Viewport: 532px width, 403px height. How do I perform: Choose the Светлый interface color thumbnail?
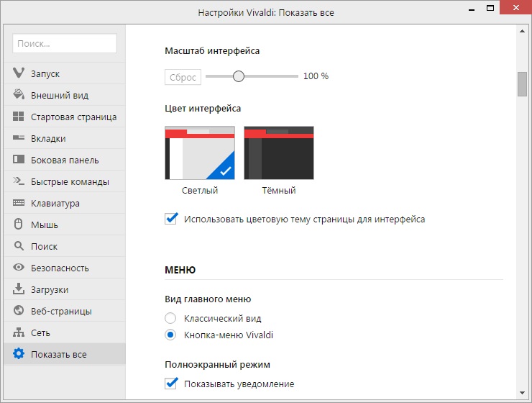200,153
